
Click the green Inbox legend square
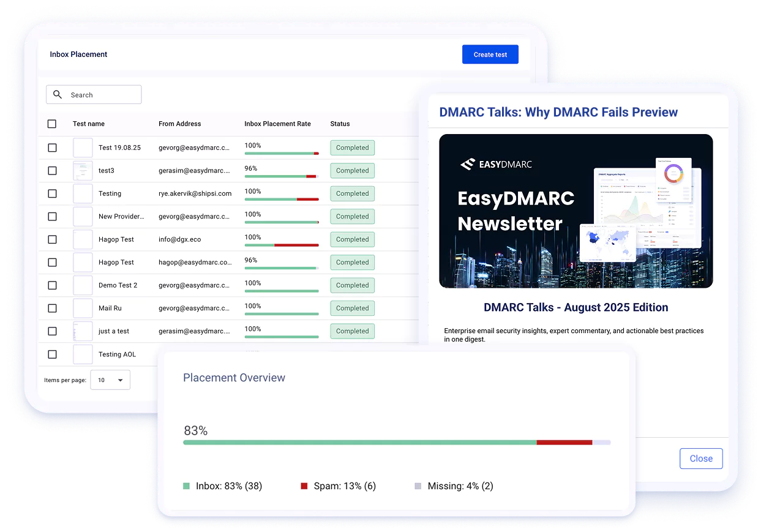click(186, 486)
